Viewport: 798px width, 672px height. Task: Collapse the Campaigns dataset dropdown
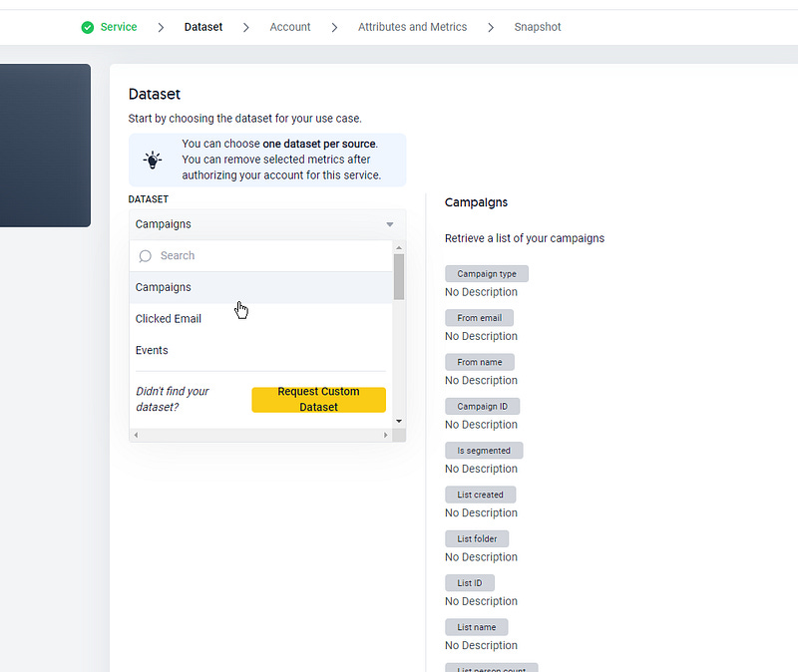267,224
